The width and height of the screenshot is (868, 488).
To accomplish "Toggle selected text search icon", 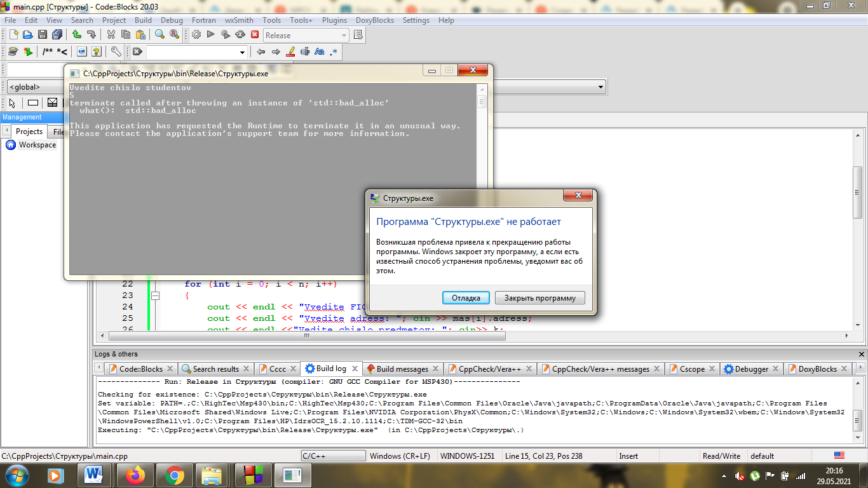I will click(x=305, y=51).
